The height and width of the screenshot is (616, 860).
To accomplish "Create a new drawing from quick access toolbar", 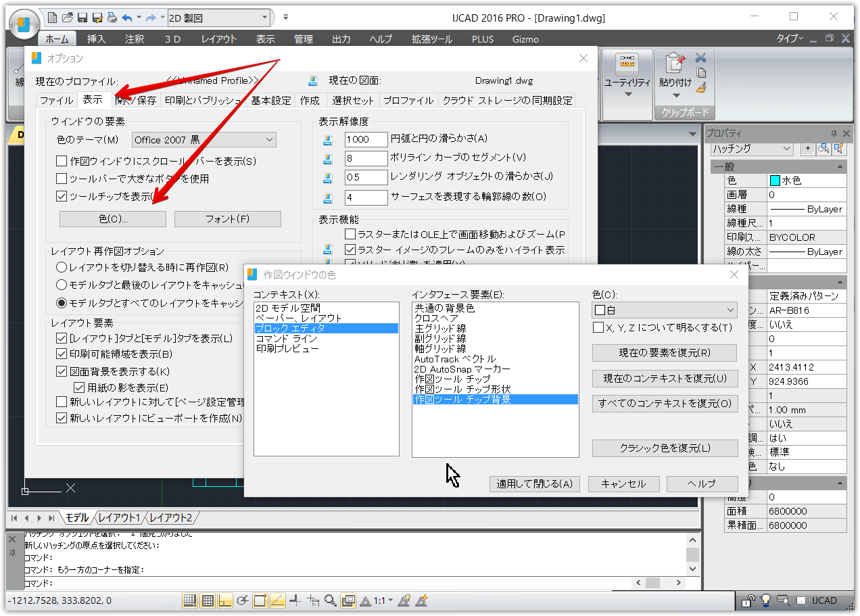I will 53,18.
